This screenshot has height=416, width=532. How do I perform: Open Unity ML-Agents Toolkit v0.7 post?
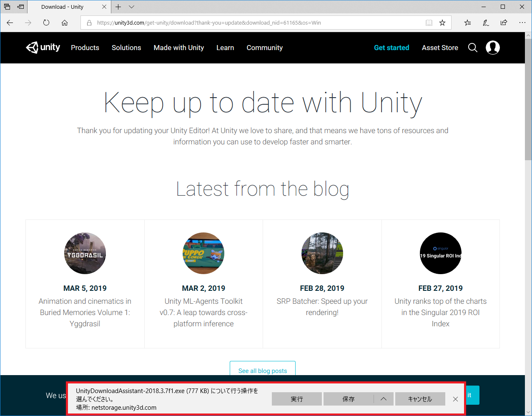tap(203, 313)
